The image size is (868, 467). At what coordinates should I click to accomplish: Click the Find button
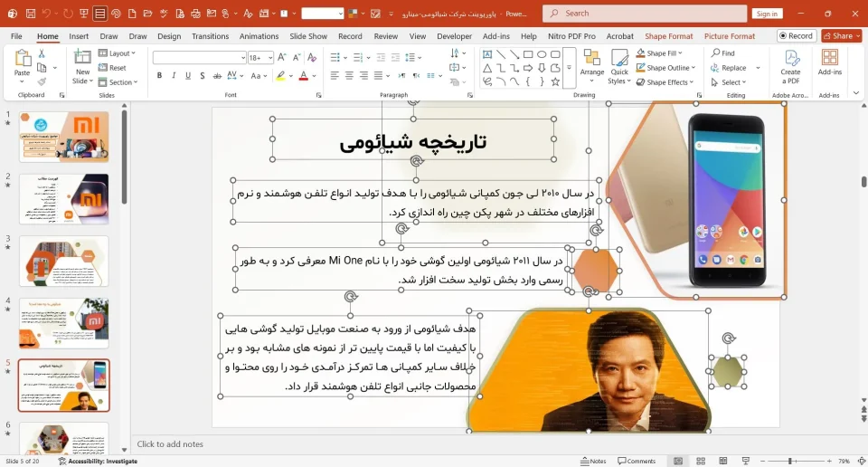[x=723, y=53]
